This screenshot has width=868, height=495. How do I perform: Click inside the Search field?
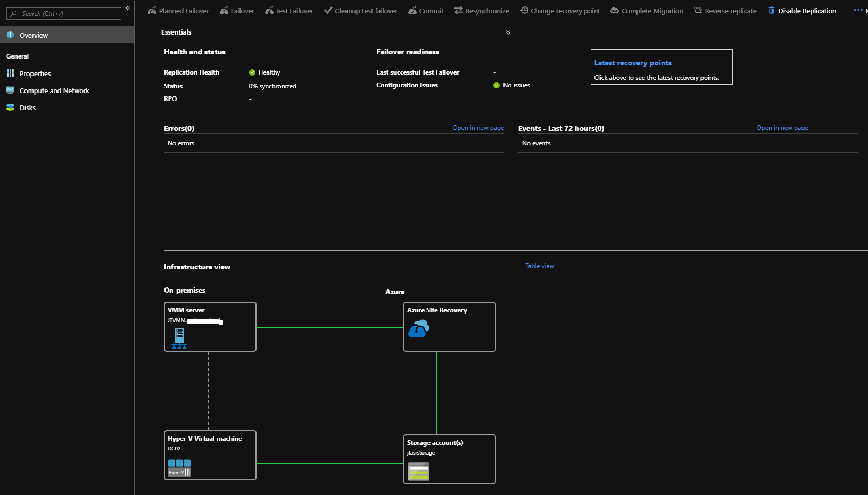[x=63, y=13]
